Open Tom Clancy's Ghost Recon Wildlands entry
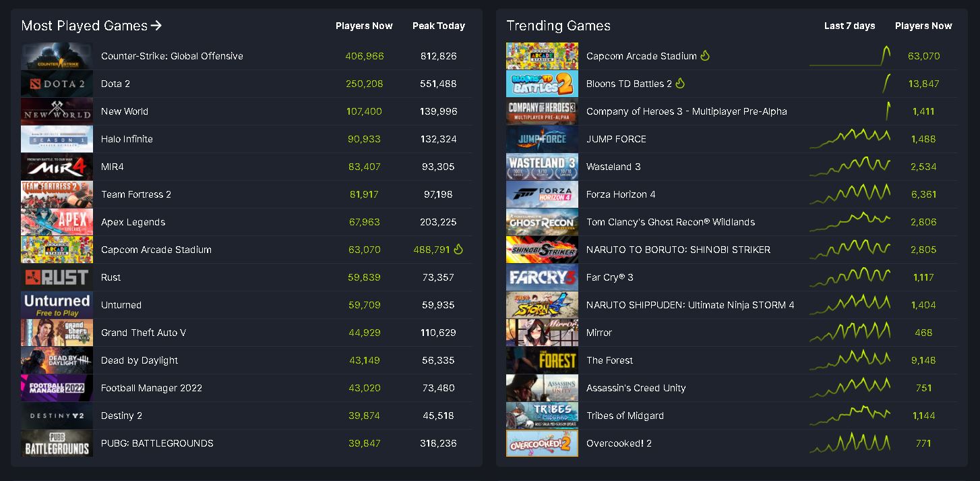Screen dimensions: 980x481 tap(669, 222)
